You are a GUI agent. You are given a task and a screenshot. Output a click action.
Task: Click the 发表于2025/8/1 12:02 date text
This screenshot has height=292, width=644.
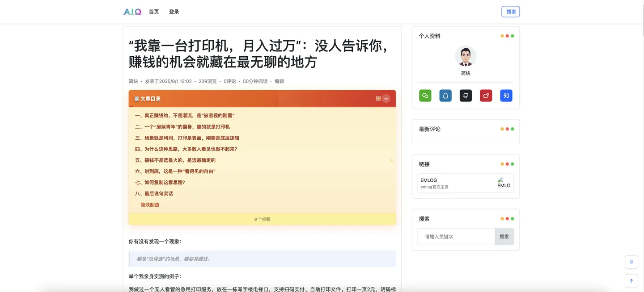pos(168,81)
